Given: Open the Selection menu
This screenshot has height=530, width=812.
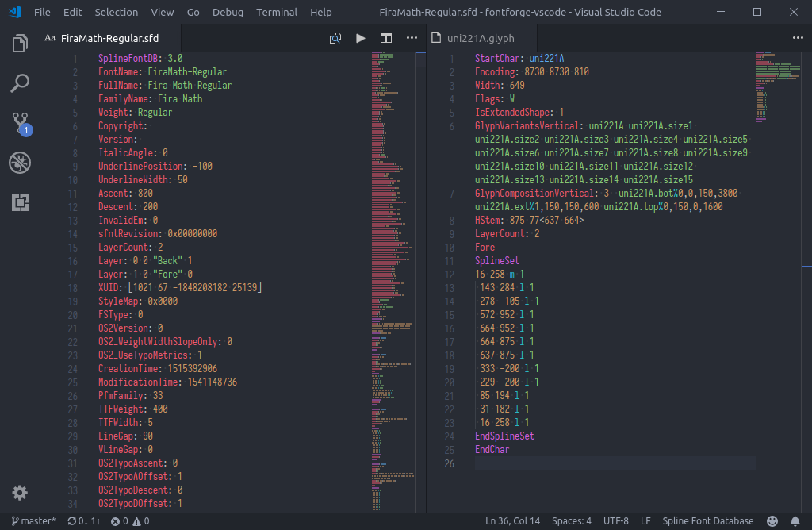Looking at the screenshot, I should click(116, 12).
